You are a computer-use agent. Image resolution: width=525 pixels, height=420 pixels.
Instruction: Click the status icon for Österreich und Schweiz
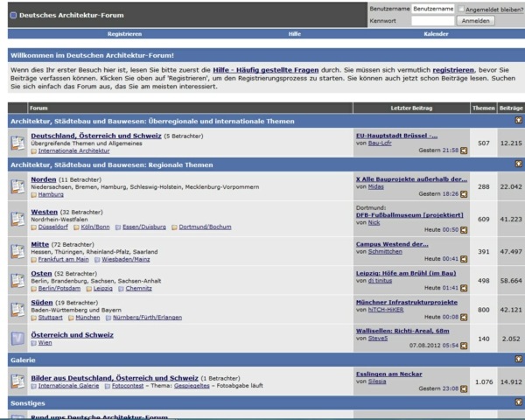[x=17, y=338]
